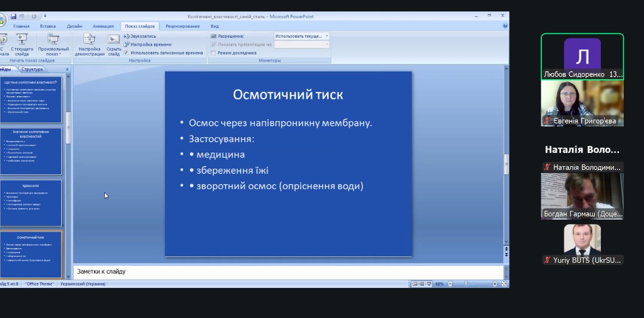This screenshot has height=318, width=644.
Task: Switch to the 'Структура' outline tab
Action: coord(33,69)
